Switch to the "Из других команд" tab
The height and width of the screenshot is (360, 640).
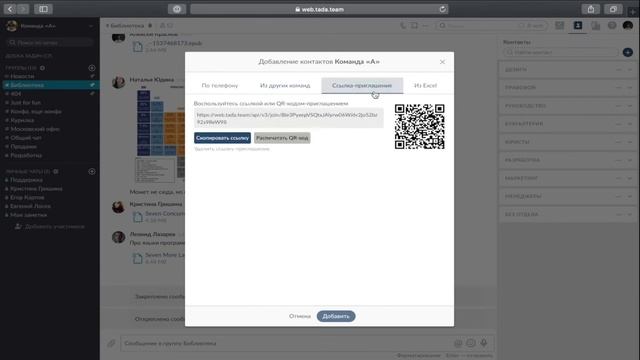(x=285, y=85)
